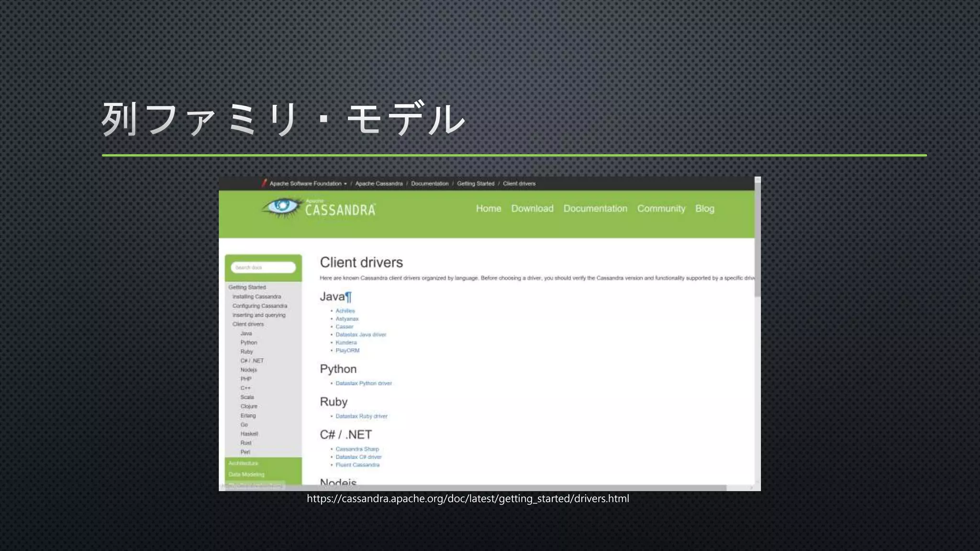Open the Datastax Java driver link
The height and width of the screenshot is (551, 980).
click(x=360, y=335)
